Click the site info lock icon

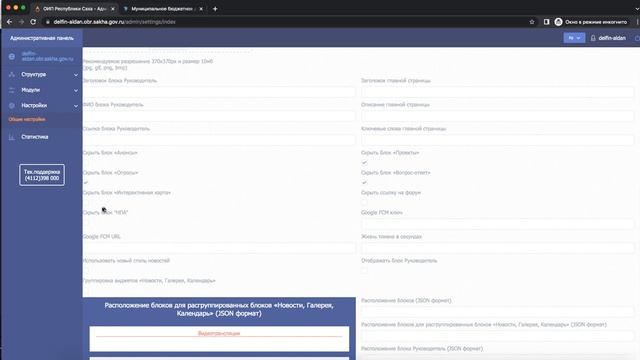tap(47, 22)
